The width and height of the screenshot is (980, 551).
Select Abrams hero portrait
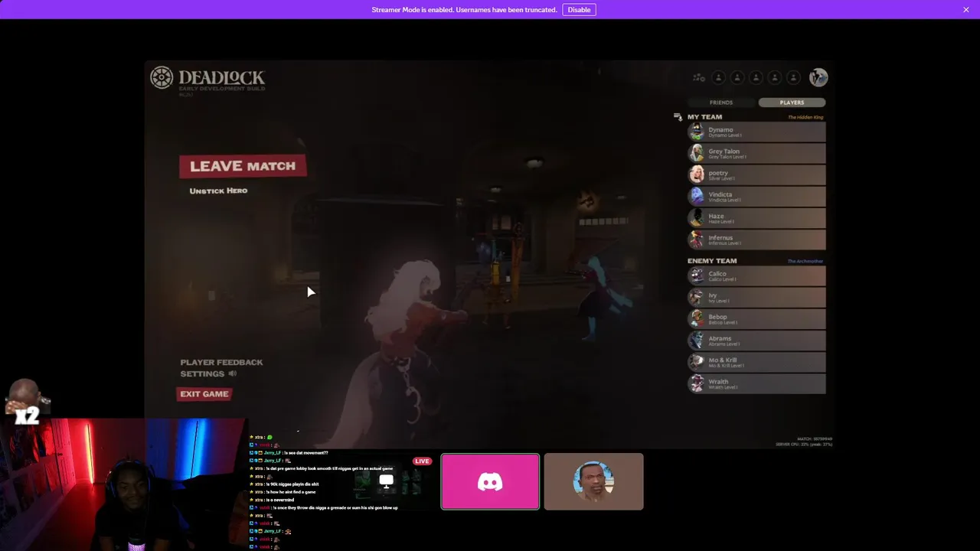coord(697,340)
